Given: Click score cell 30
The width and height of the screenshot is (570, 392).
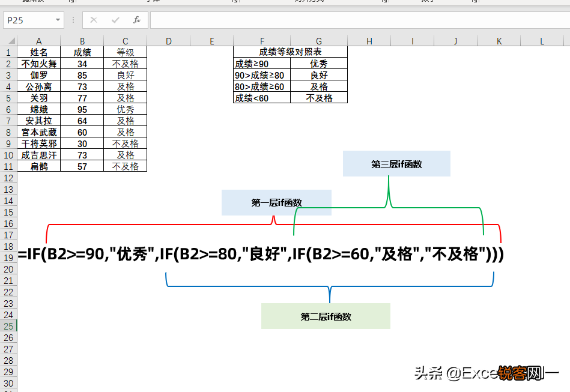Looking at the screenshot, I should (x=82, y=143).
